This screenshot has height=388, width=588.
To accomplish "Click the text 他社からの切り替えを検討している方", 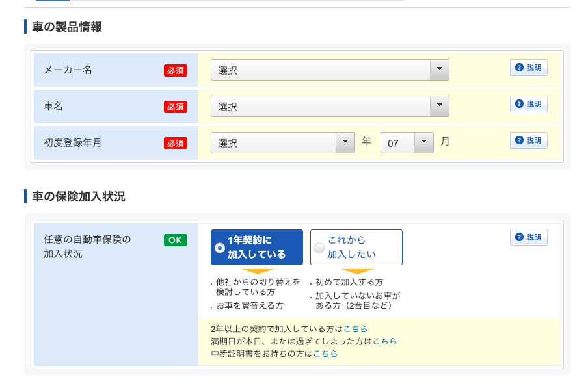I will (258, 287).
